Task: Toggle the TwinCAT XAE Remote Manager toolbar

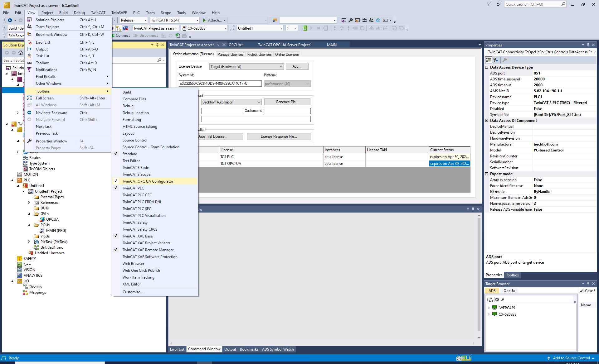Action: point(148,250)
